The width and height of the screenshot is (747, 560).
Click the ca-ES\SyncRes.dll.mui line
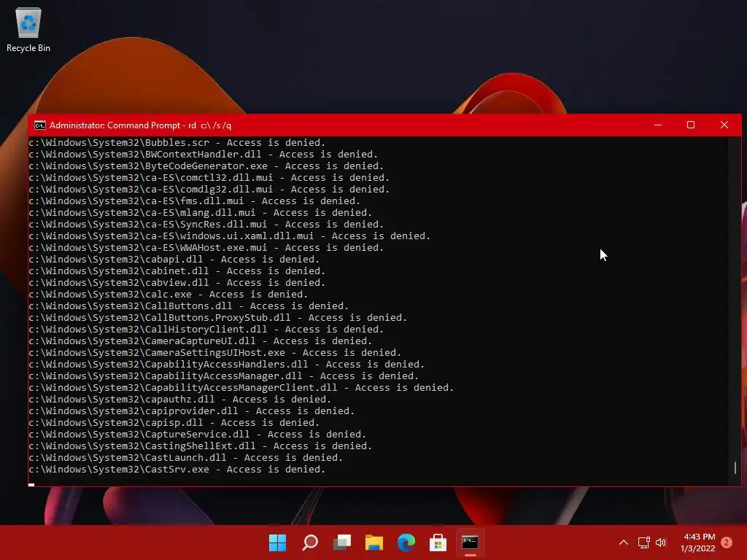click(206, 225)
